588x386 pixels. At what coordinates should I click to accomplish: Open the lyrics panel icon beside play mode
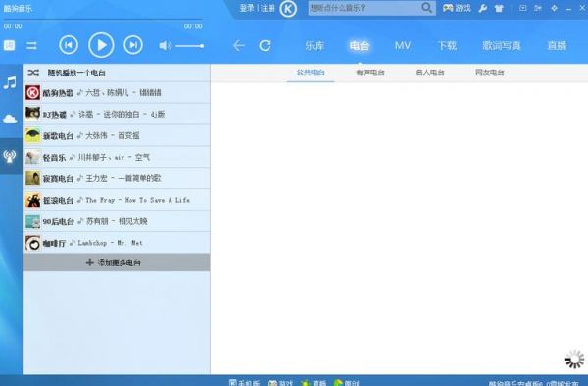click(x=10, y=45)
